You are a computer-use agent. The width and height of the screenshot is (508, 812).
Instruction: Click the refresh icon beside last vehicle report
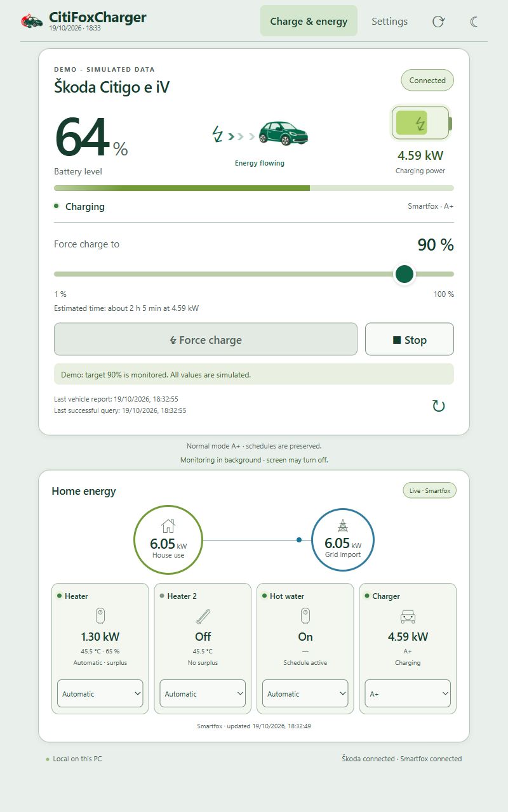click(439, 406)
